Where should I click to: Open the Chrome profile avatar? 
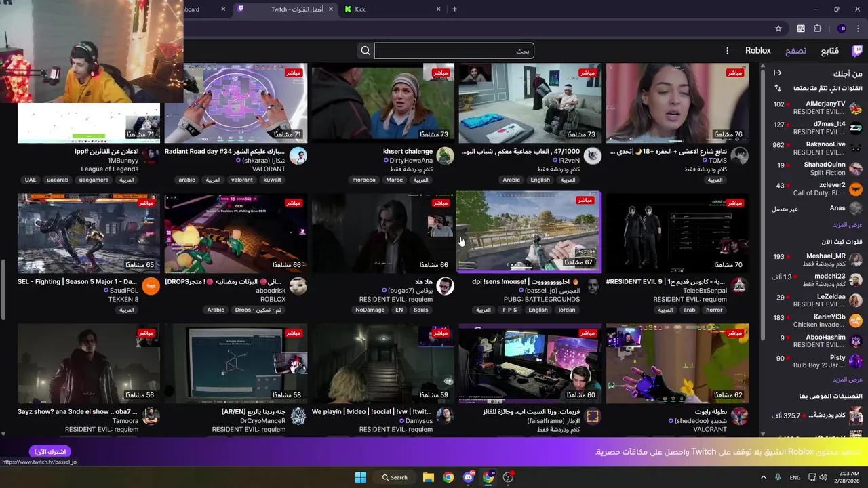(842, 28)
